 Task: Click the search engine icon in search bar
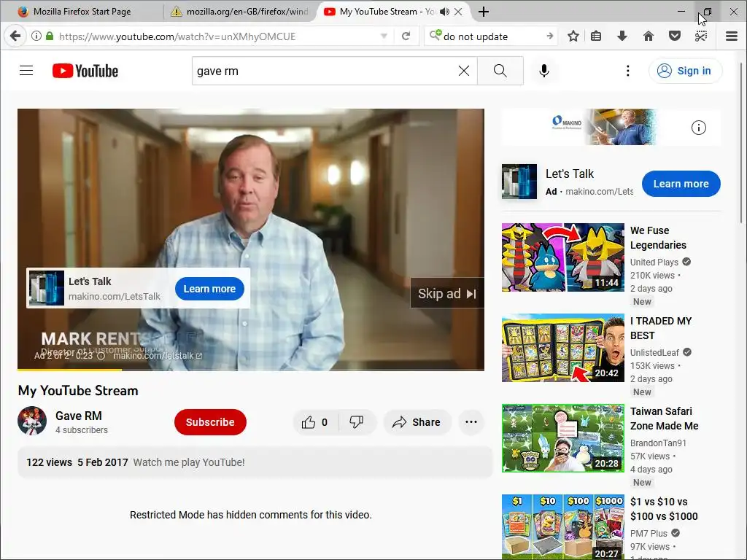[x=436, y=35]
